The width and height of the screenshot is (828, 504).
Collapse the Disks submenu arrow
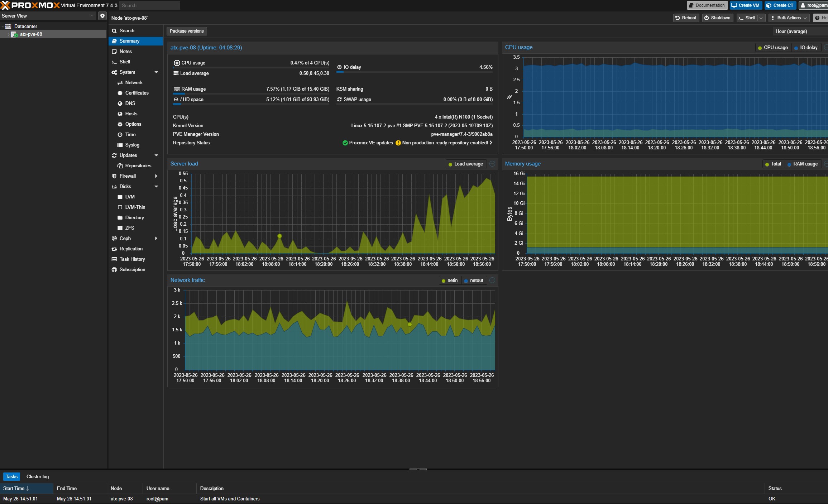click(156, 187)
